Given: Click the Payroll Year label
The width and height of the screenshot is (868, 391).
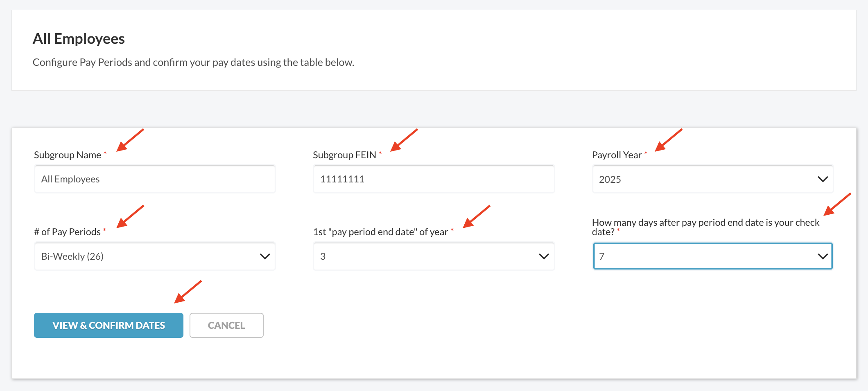Looking at the screenshot, I should point(617,155).
